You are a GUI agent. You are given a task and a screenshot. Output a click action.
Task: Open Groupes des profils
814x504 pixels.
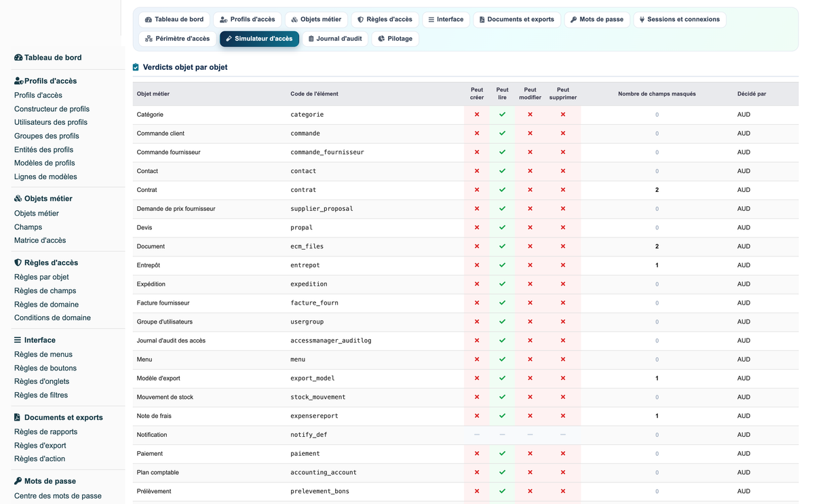(47, 136)
